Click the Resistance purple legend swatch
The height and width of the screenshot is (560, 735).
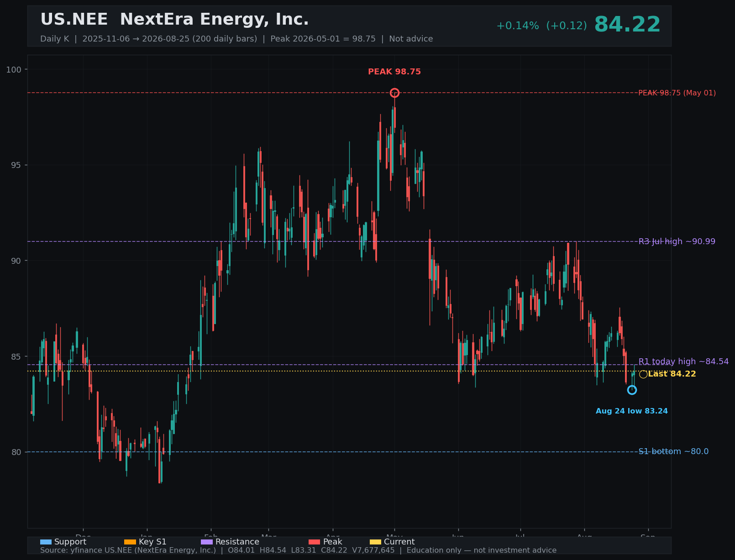[x=207, y=542]
